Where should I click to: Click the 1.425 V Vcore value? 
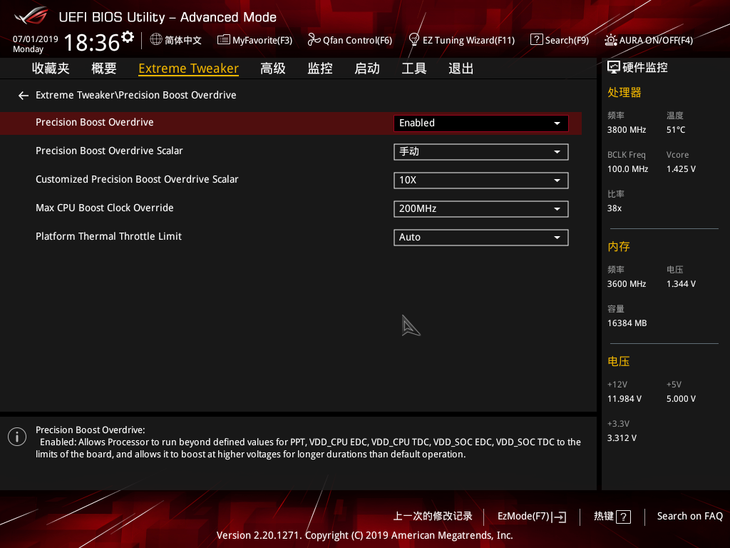tap(681, 169)
